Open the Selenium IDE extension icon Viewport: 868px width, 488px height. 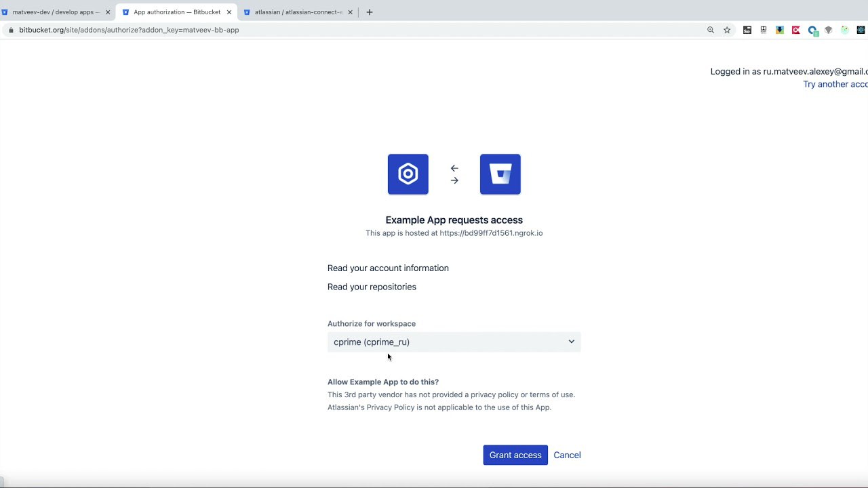click(x=747, y=30)
